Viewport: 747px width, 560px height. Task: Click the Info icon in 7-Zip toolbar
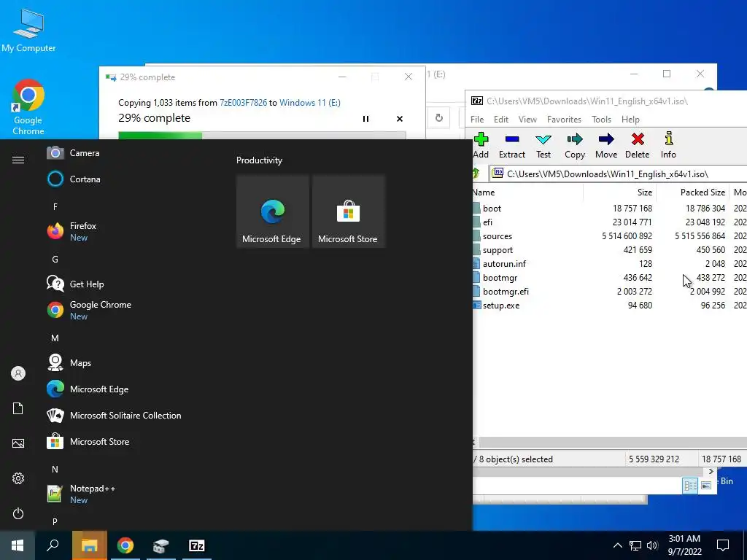[668, 145]
